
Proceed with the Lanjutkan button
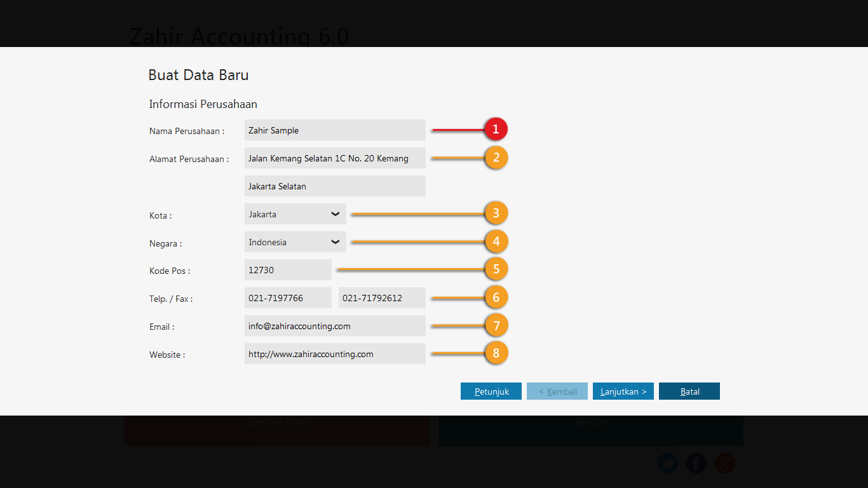(623, 391)
